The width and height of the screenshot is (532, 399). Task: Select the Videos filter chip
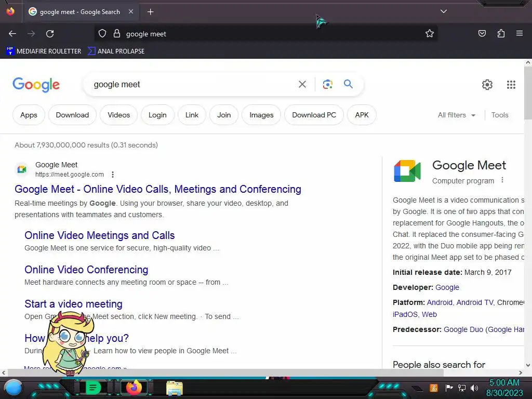[119, 115]
